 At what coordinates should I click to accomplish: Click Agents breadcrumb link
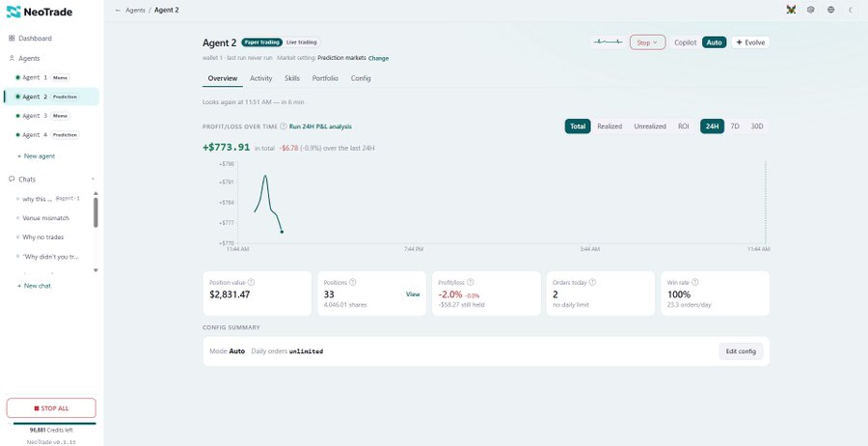tap(135, 10)
